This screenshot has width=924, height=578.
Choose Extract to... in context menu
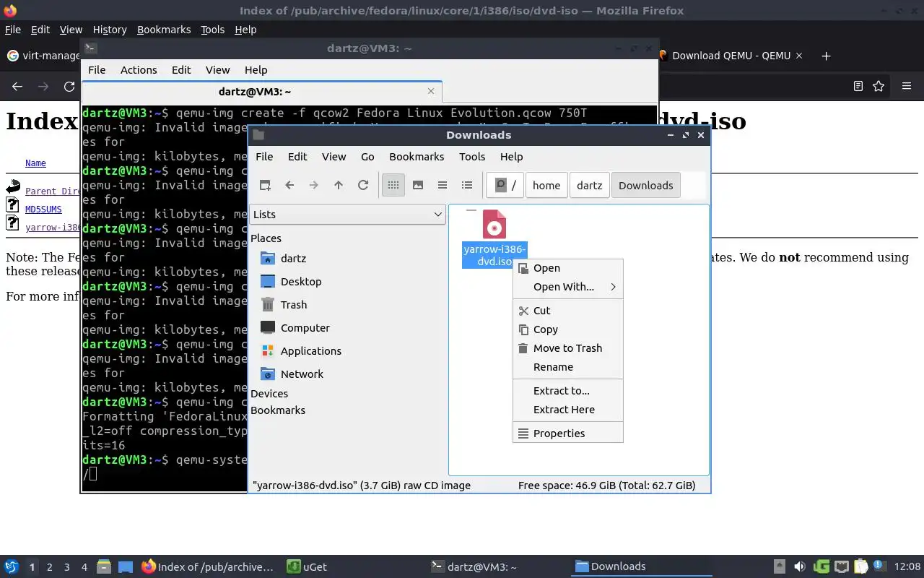[x=567, y=391]
